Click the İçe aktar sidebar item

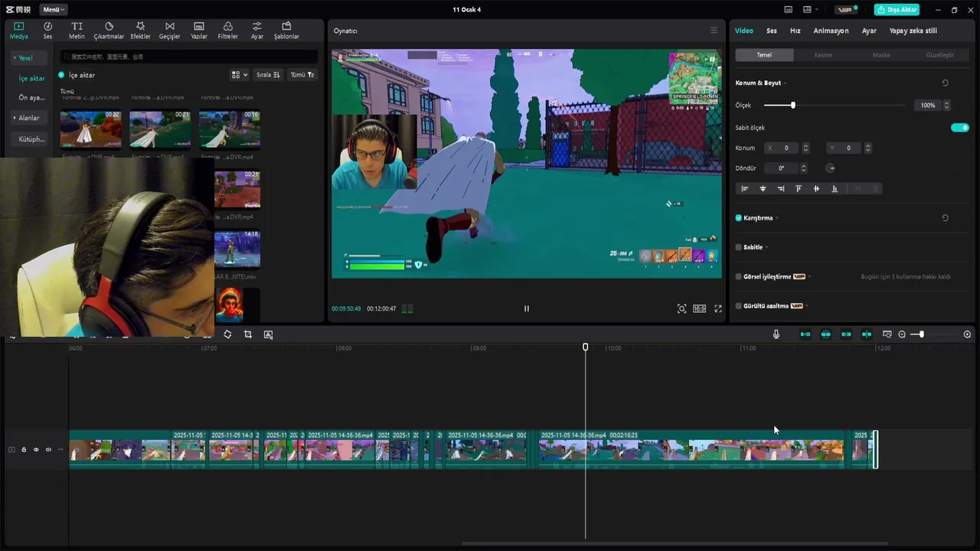tap(31, 78)
